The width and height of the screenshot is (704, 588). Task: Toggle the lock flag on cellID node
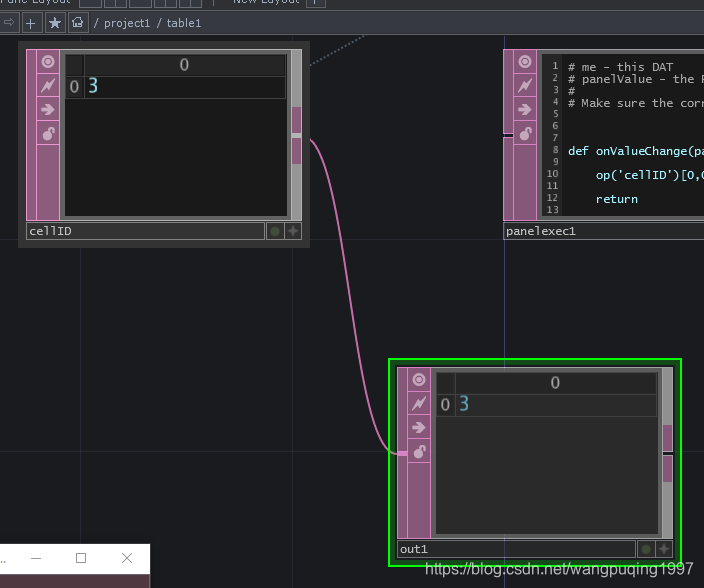click(48, 133)
